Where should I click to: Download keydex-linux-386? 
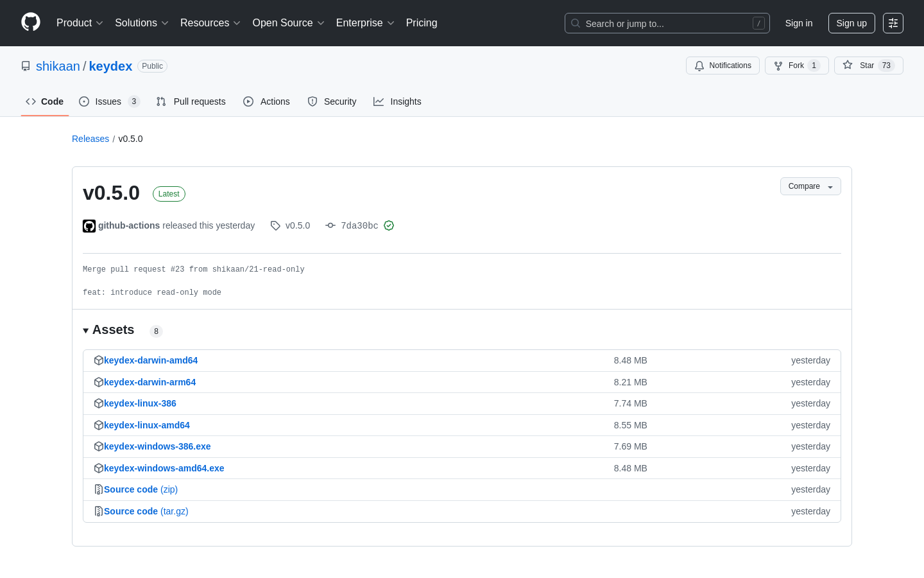pyautogui.click(x=140, y=403)
